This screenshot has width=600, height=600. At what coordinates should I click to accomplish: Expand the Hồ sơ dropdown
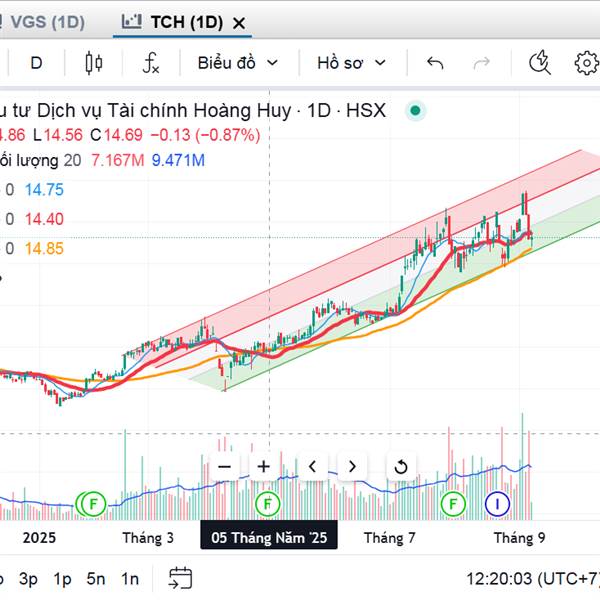[x=351, y=63]
